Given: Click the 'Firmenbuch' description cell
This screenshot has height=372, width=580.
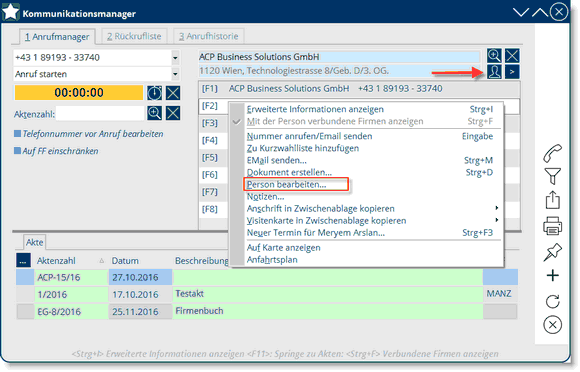Looking at the screenshot, I should click(328, 311).
